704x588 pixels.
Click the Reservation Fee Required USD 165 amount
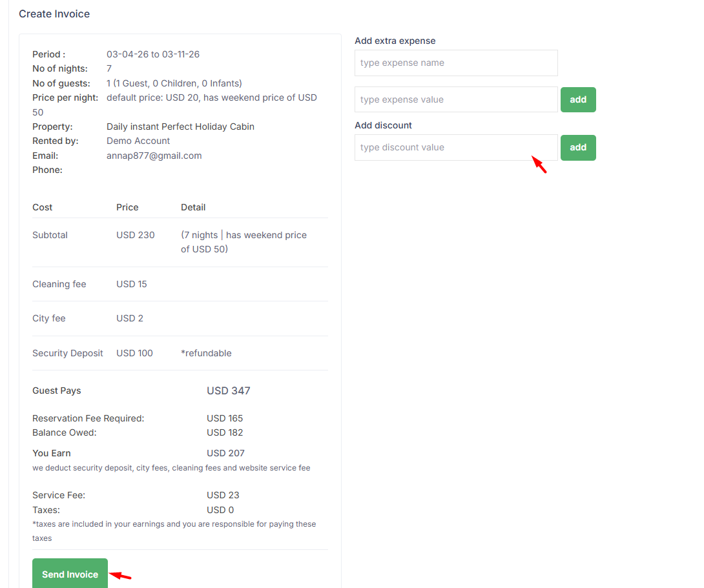pos(225,418)
